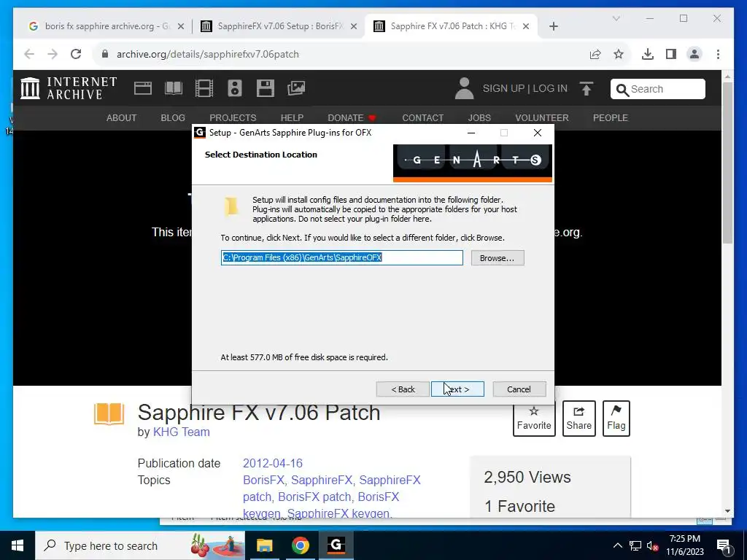Click the Flag button
The image size is (747, 560).
(616, 419)
